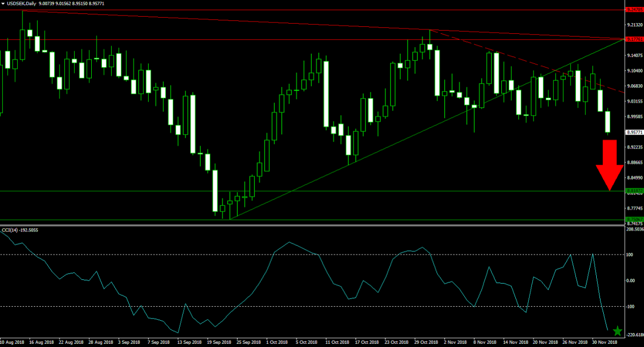
Task: Click the CCI -100 level label
Action: tap(632, 306)
